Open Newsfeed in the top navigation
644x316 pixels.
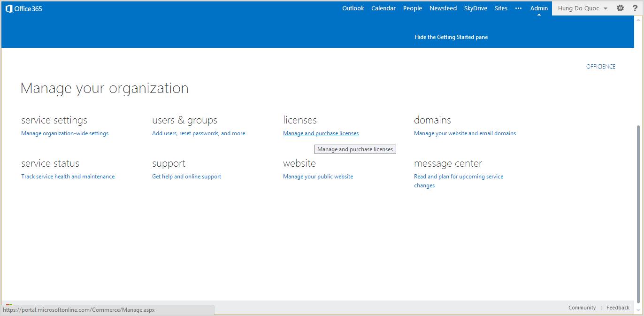443,8
